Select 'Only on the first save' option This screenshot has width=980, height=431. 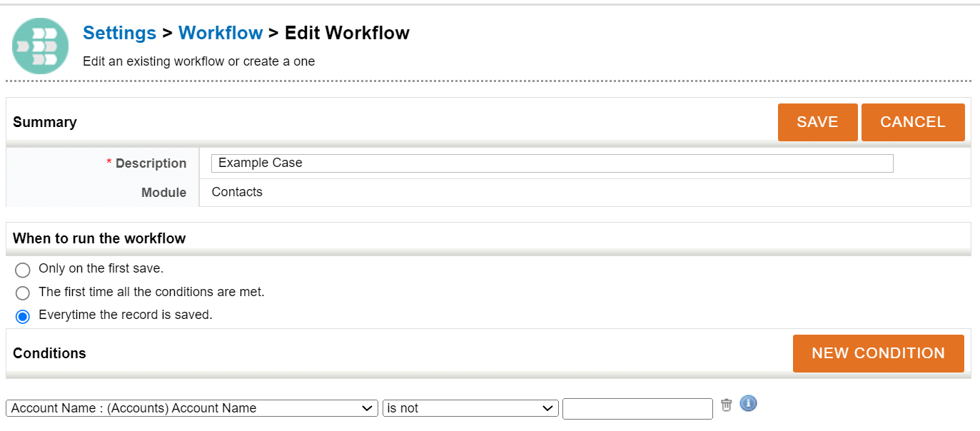coord(22,270)
